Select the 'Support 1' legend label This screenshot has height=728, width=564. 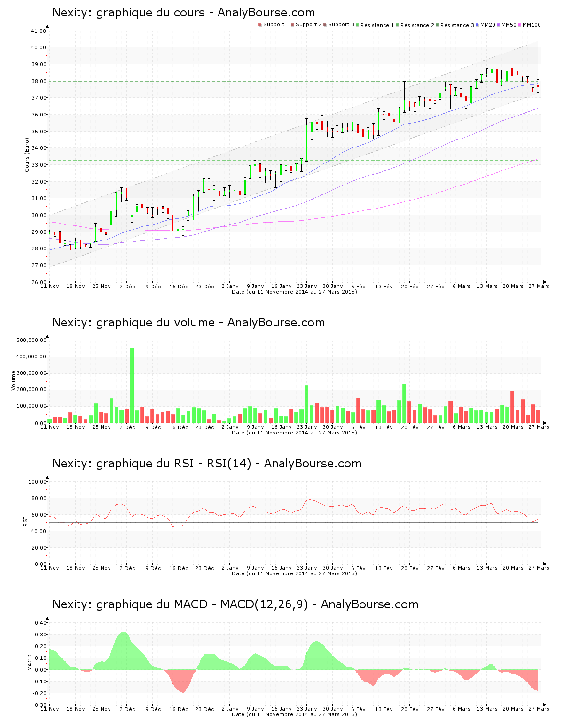coord(276,24)
